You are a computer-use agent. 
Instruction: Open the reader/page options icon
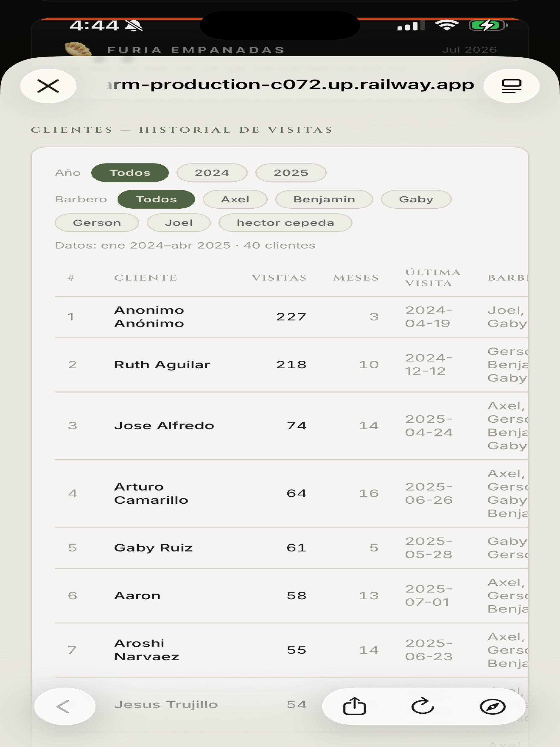pyautogui.click(x=511, y=86)
